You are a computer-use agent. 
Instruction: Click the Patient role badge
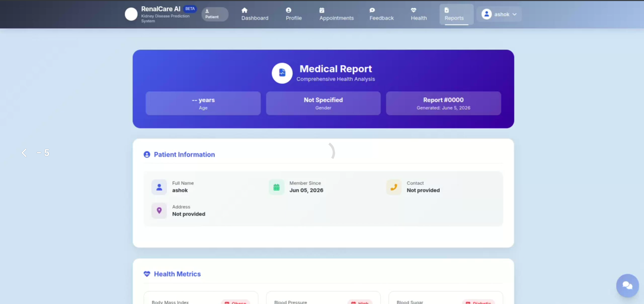click(215, 14)
